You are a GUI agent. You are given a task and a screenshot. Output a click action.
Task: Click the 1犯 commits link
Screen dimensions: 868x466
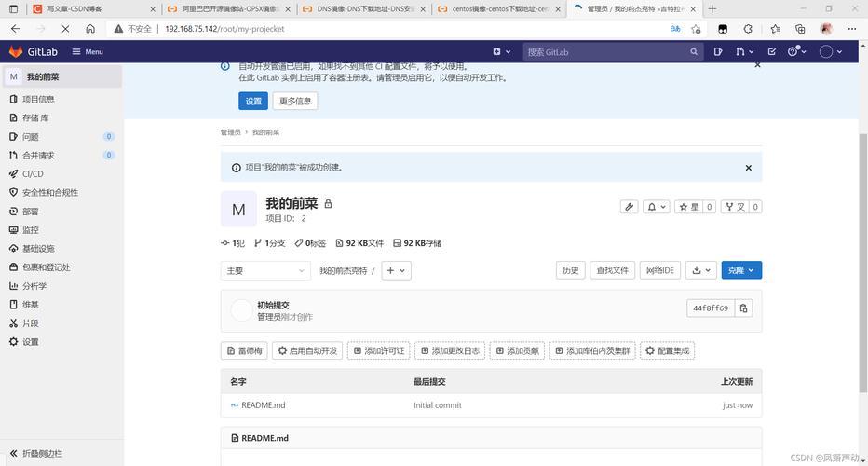(233, 242)
